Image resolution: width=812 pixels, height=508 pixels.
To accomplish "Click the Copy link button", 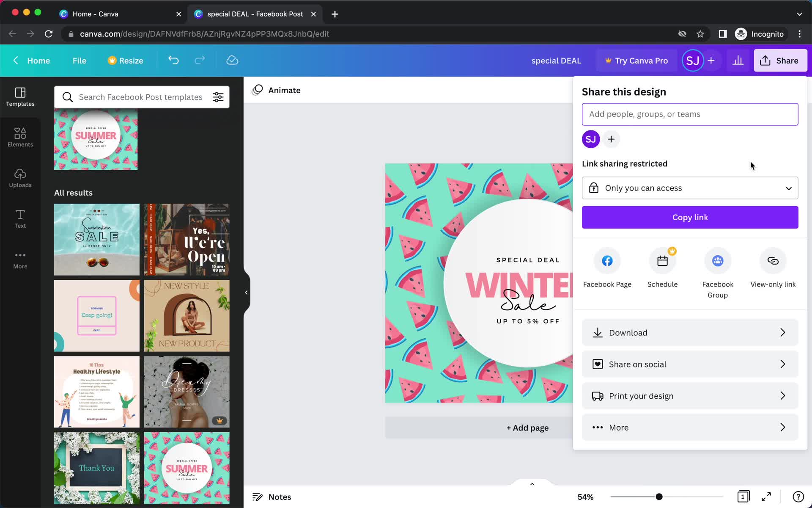I will pos(690,217).
